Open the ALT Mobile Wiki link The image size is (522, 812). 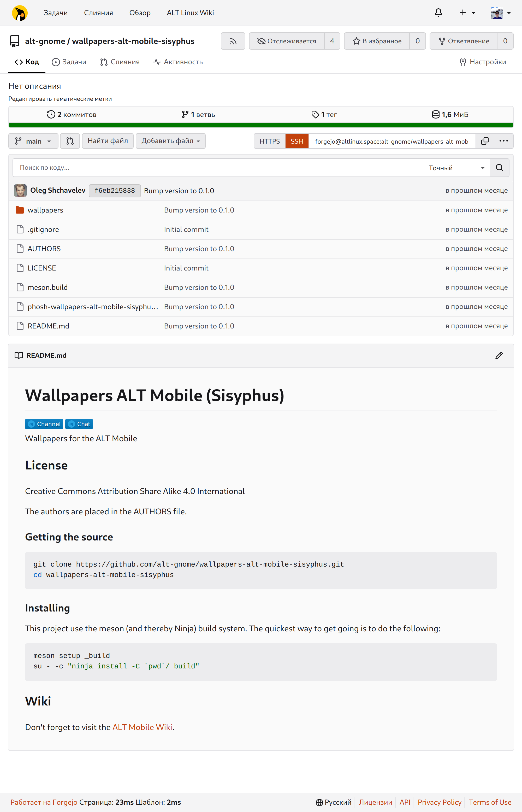(x=142, y=727)
